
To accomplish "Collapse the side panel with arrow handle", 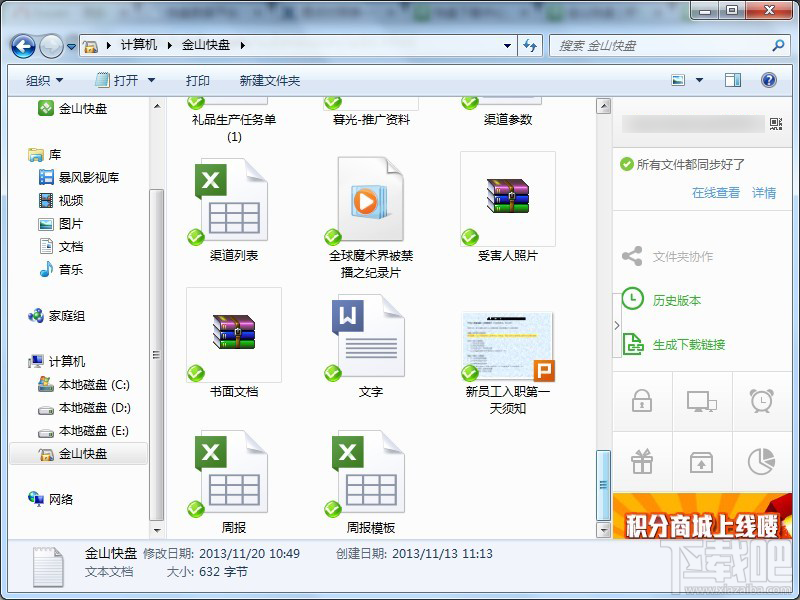I will (x=616, y=325).
